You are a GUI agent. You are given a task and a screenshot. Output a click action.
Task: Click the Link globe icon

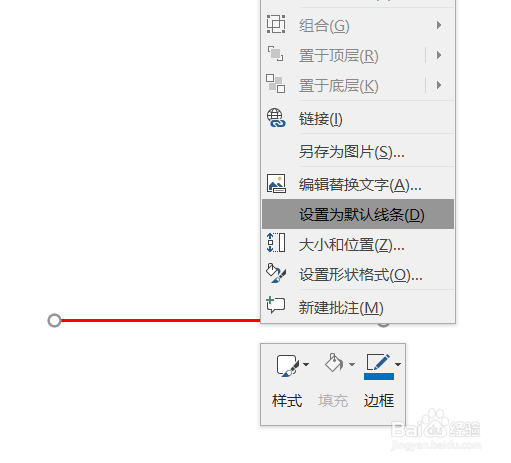[x=276, y=118]
